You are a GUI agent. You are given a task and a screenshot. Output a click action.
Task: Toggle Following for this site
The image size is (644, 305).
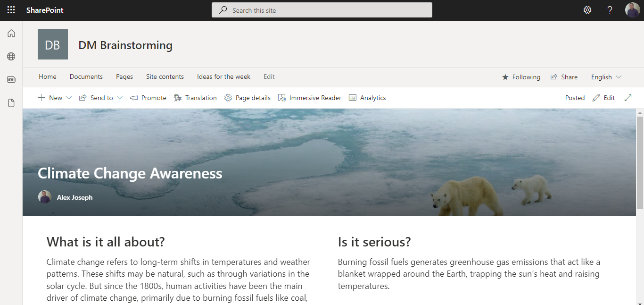521,76
